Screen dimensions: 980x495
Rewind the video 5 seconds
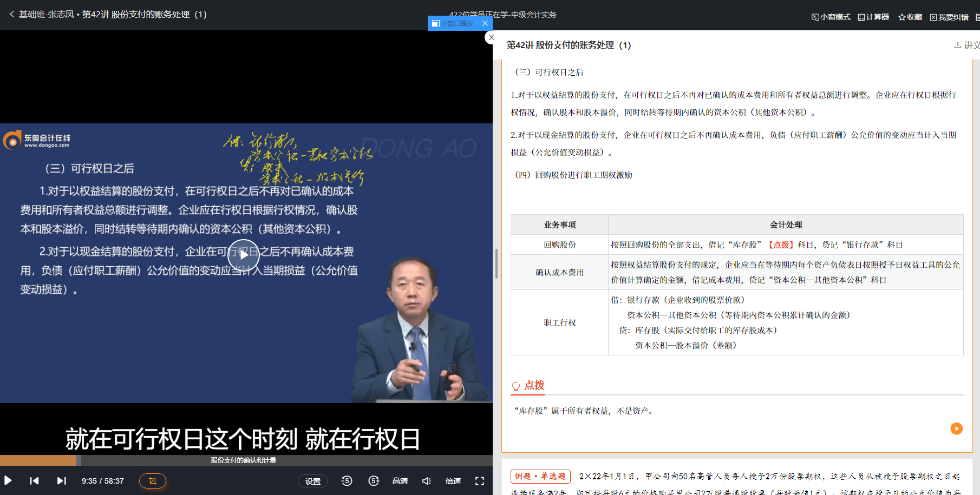(347, 480)
